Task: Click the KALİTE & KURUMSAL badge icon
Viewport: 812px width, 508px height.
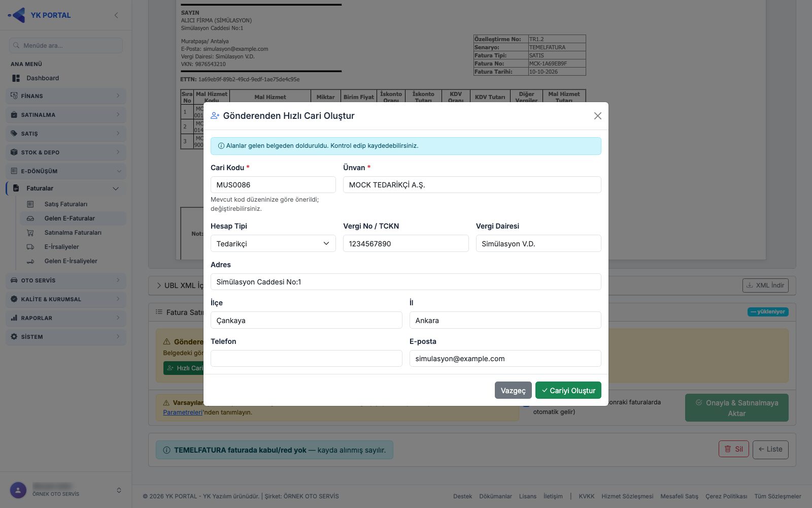Action: coord(14,299)
